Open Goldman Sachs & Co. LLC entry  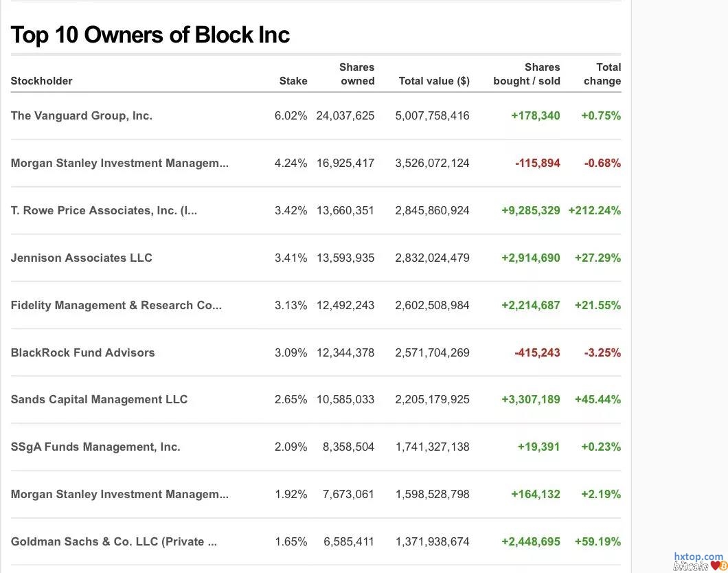(x=113, y=541)
